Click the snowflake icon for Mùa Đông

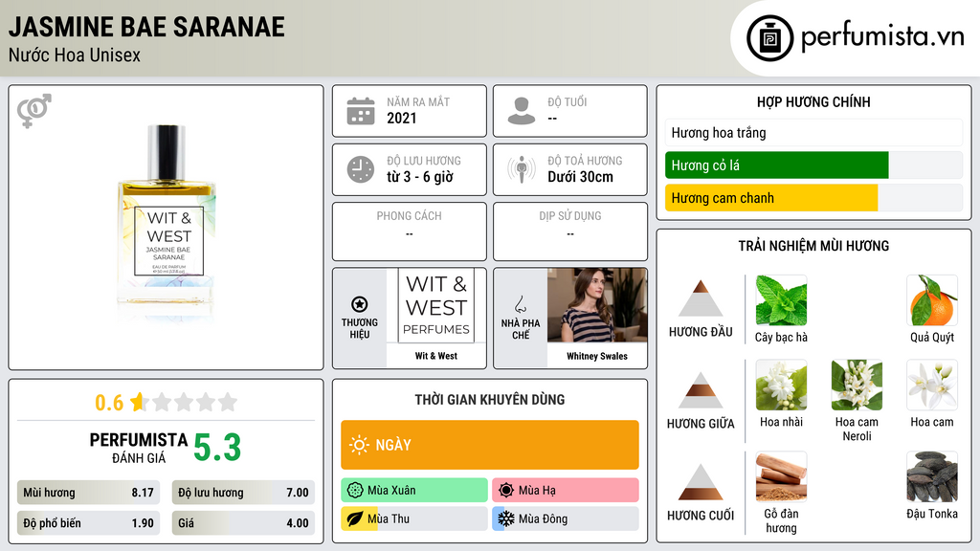click(506, 519)
